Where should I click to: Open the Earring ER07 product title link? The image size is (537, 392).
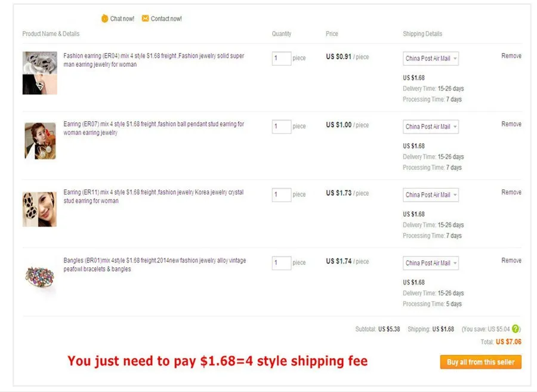pyautogui.click(x=154, y=128)
